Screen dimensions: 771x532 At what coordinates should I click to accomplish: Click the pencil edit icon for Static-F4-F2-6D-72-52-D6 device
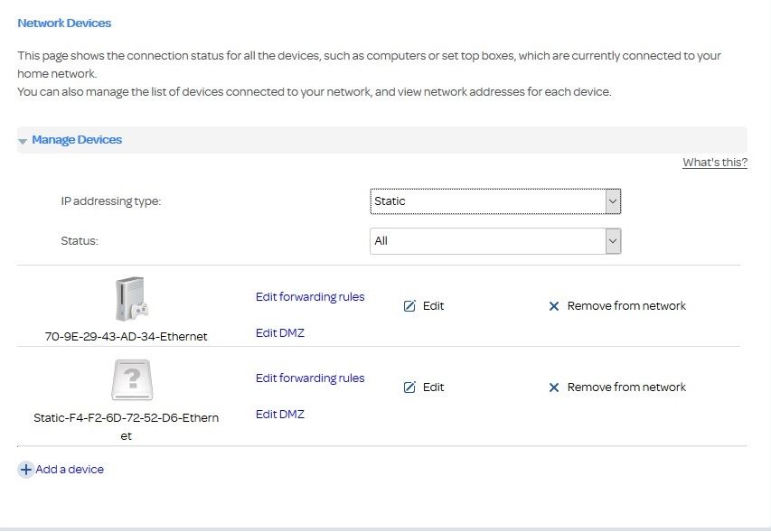[x=409, y=387]
